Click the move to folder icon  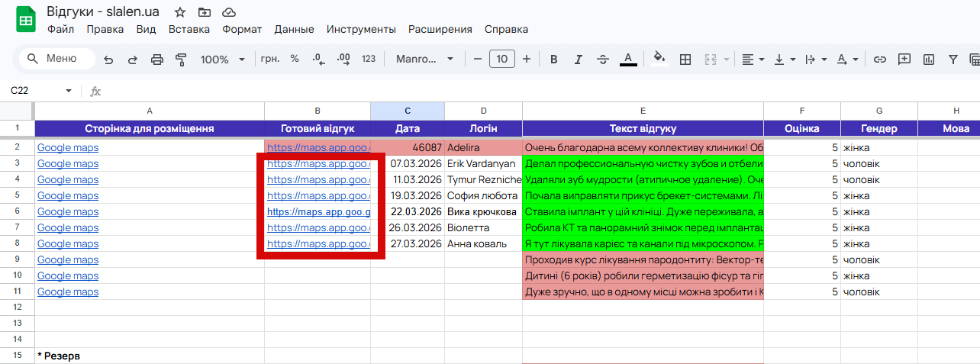tap(204, 12)
